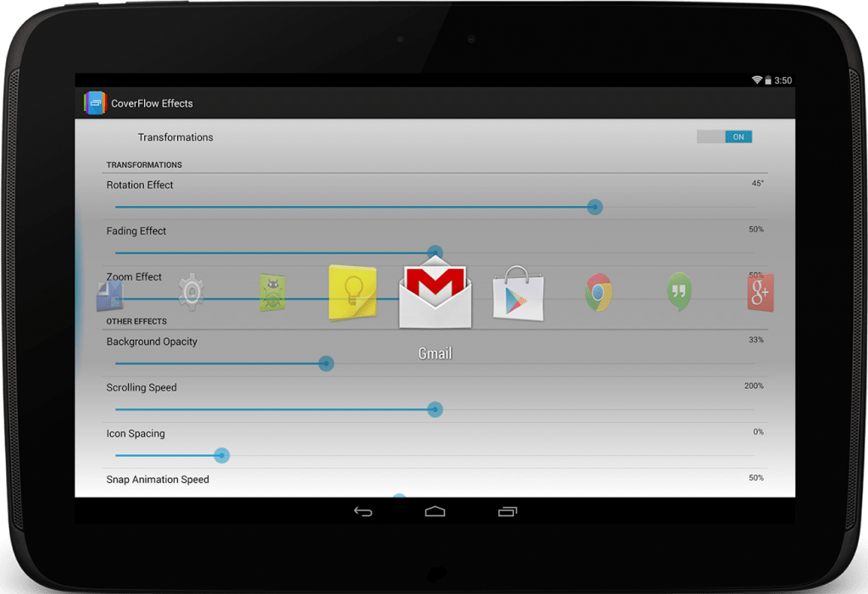Open the Hangouts icon
This screenshot has width=868, height=594.
(x=679, y=291)
